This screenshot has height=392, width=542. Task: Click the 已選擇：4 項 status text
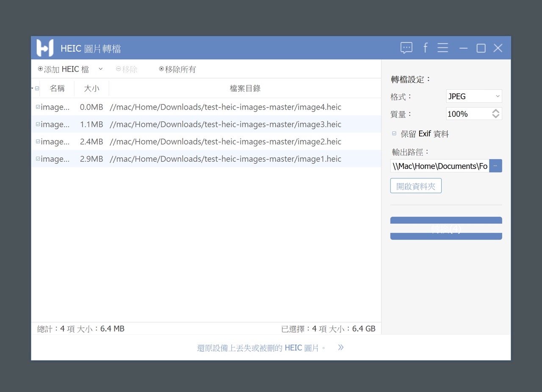[x=304, y=329]
